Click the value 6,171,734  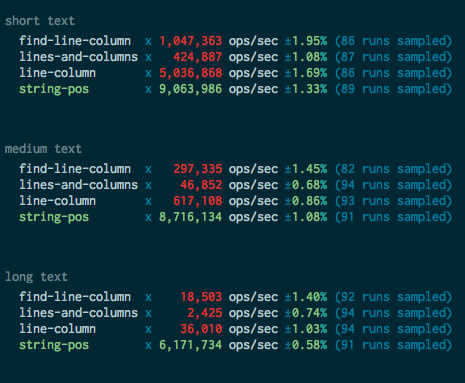tap(191, 345)
